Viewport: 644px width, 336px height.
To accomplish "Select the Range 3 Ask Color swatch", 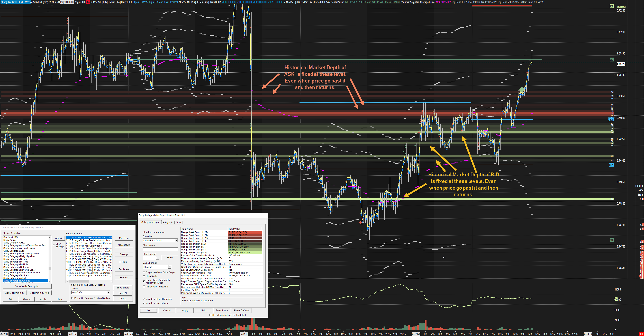I will click(x=245, y=232).
